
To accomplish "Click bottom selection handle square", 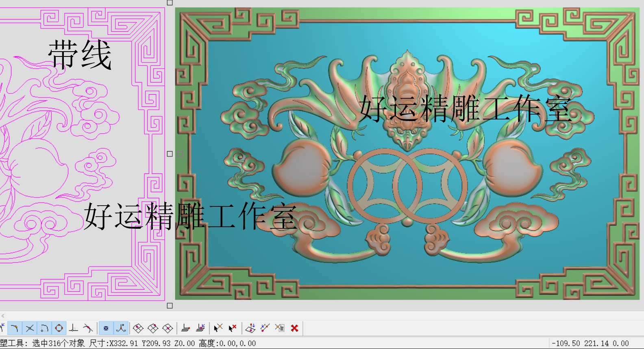I will point(170,306).
